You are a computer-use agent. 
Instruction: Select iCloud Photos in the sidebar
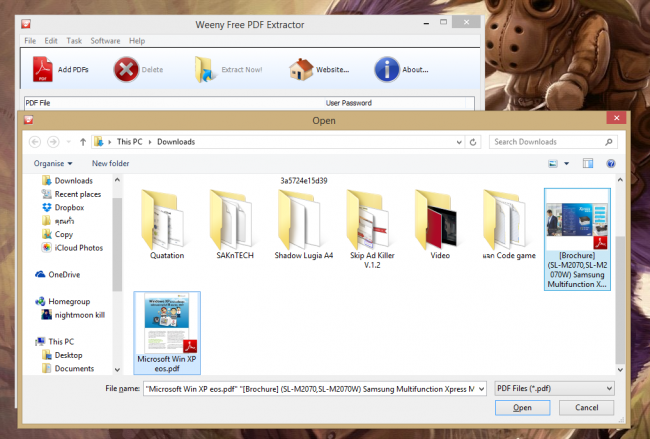[x=72, y=248]
